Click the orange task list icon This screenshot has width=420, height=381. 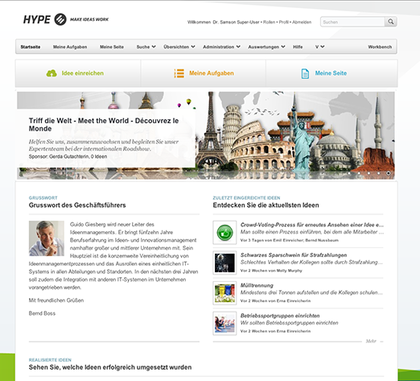coord(179,73)
